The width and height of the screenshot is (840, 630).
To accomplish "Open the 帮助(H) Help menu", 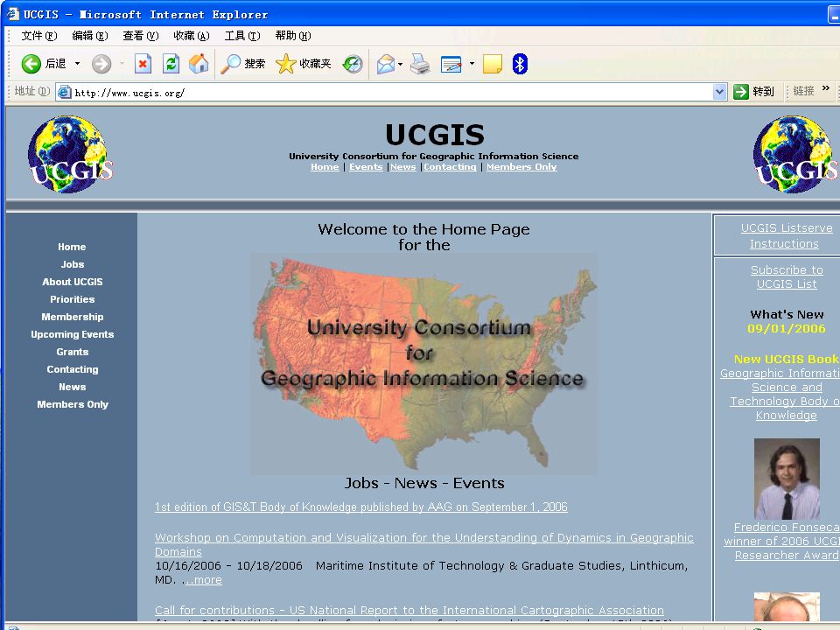I will 293,36.
